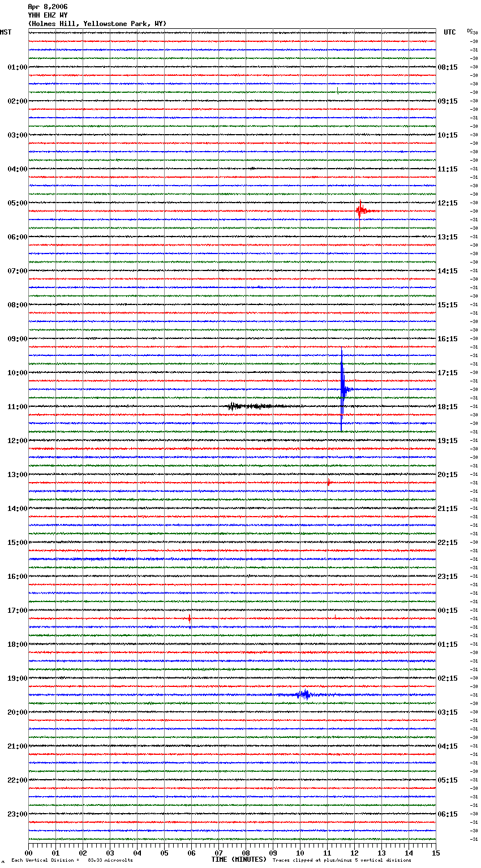Select the 10:00 MST time label
The width and height of the screenshot is (481, 868).
[17, 373]
